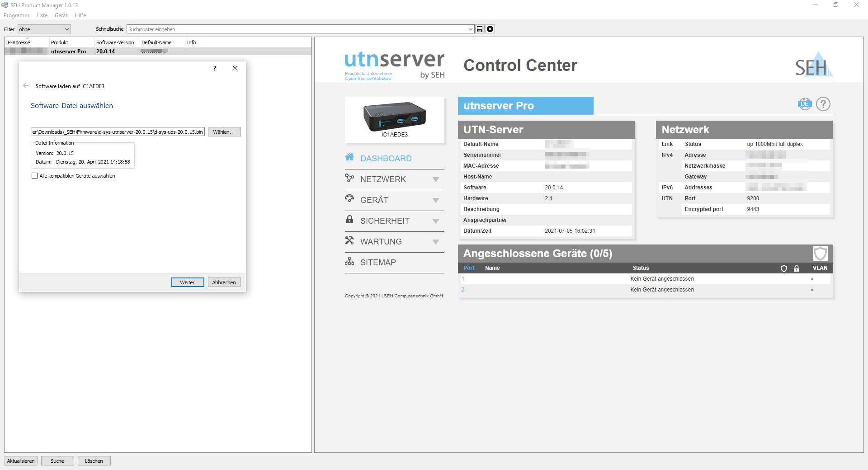Enable 'Alle kompatiblen Geräte auswählen' checkbox
The image size is (868, 470).
click(x=35, y=176)
